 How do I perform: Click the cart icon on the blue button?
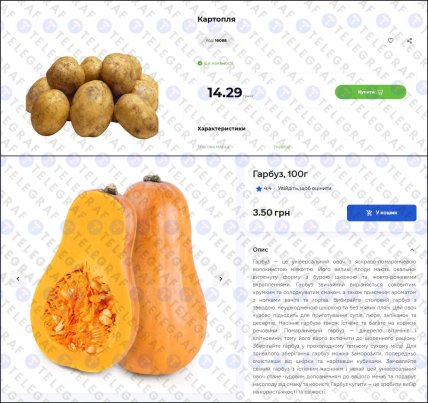[369, 213]
